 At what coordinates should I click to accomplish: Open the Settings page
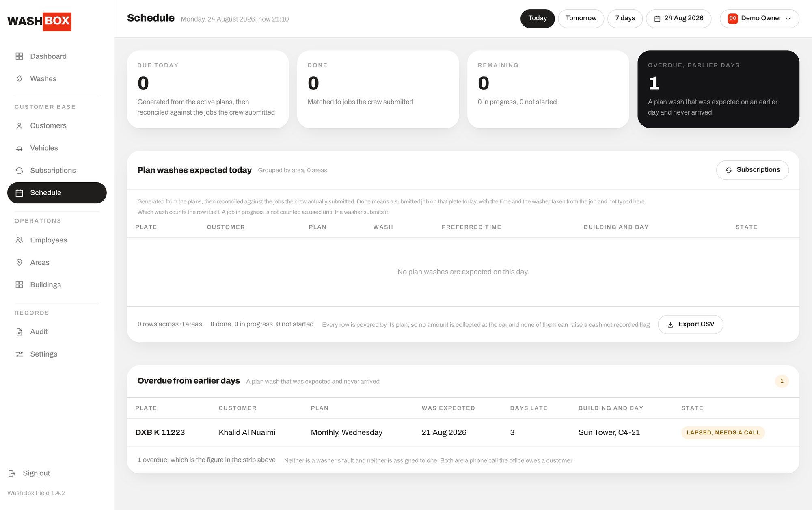57,354
